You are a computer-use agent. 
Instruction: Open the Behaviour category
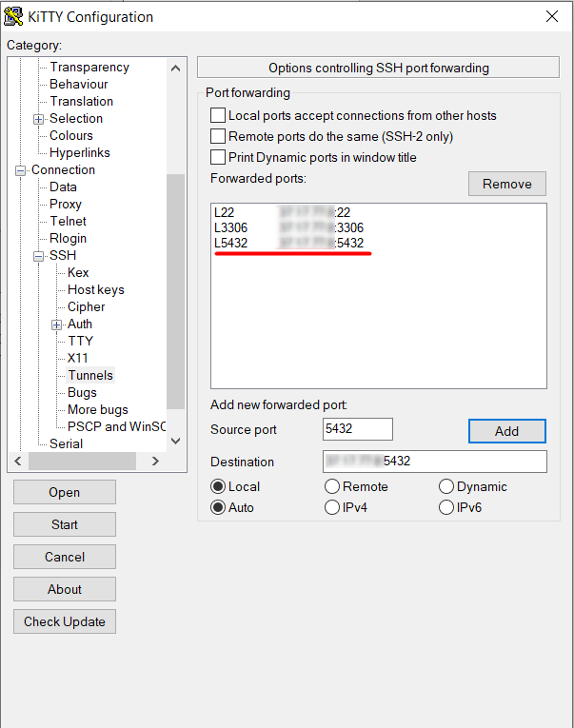pos(78,85)
